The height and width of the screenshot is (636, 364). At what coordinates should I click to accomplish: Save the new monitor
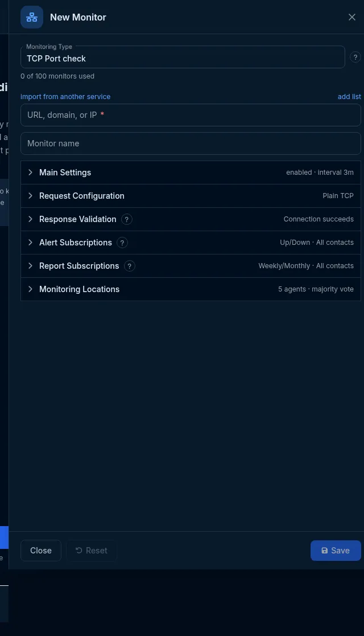336,551
